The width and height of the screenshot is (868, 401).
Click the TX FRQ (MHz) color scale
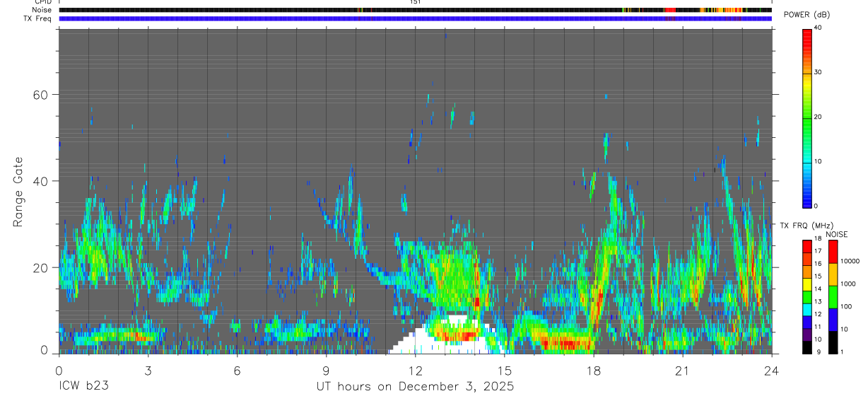click(x=807, y=296)
